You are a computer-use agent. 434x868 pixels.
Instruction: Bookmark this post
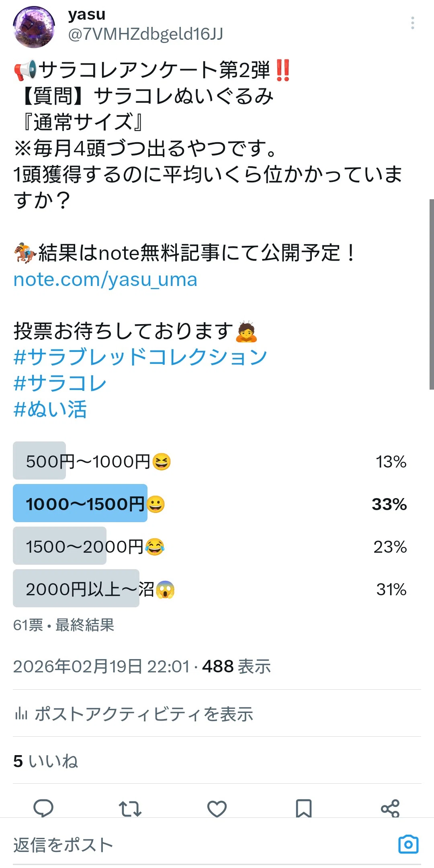(304, 808)
